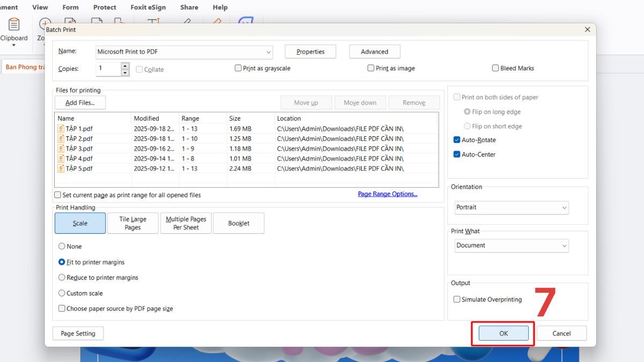Screen dimensions: 644x362
Task: Select the TẬP 1.pdf file name
Action: pos(79,129)
